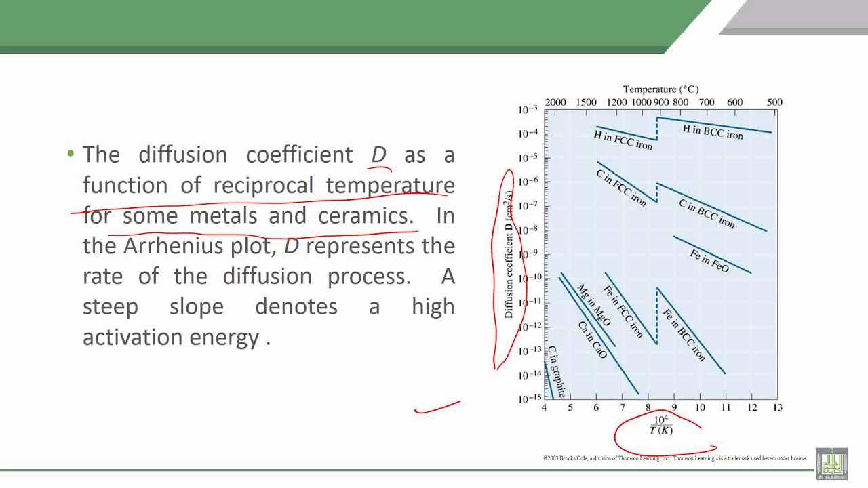
Task: Click the 500 temperature tick label
Action: tap(774, 102)
